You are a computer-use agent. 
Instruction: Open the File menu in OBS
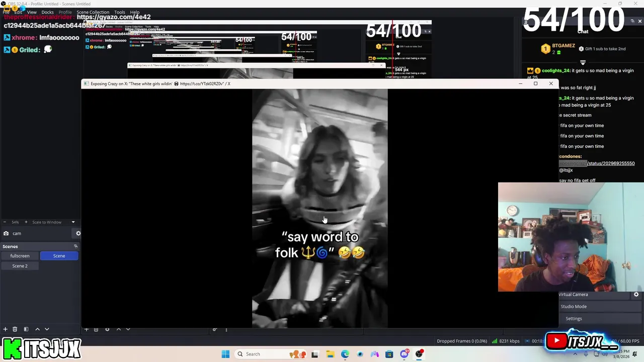(6, 12)
